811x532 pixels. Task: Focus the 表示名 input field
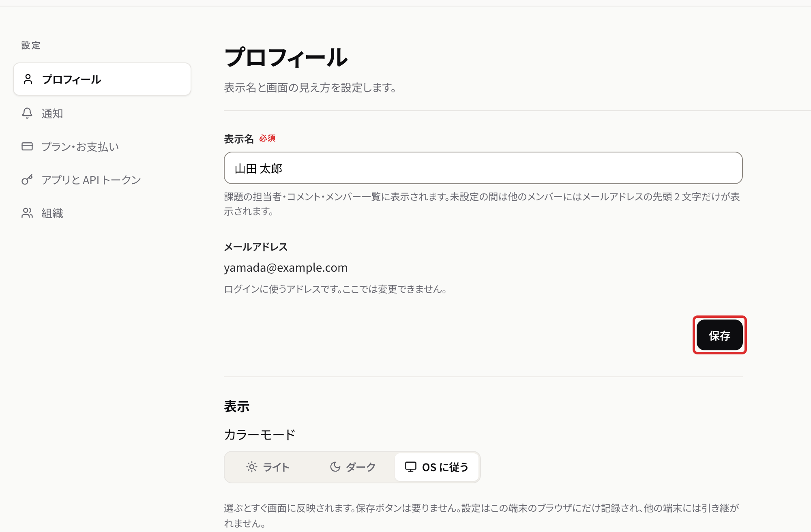[483, 168]
